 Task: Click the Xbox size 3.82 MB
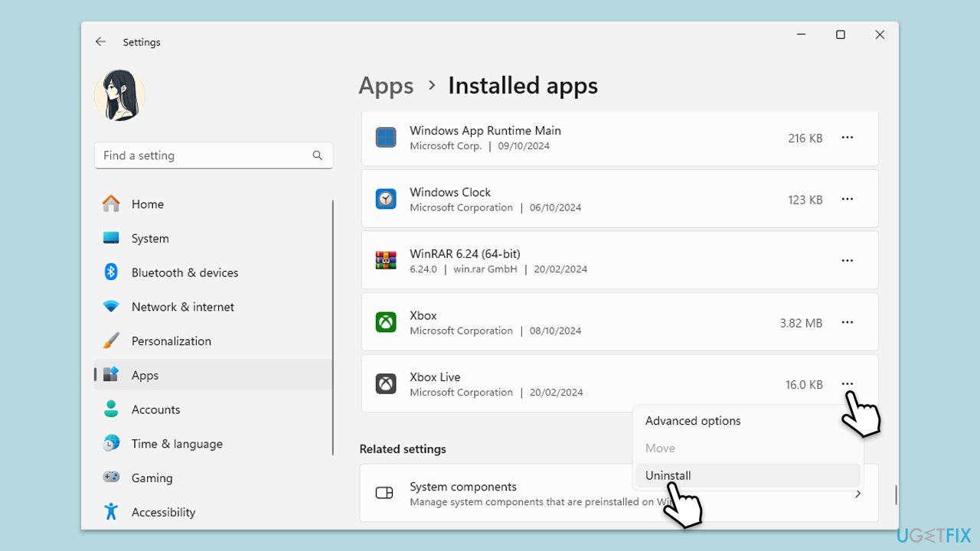(802, 323)
